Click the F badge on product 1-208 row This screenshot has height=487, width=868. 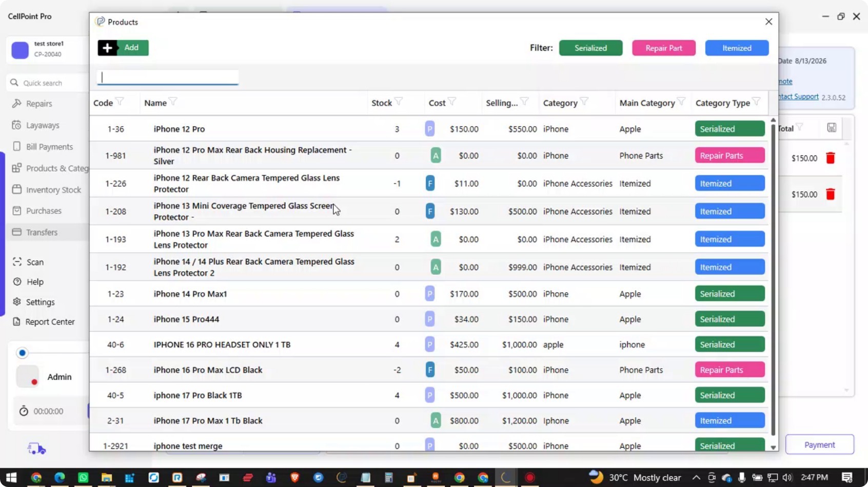coord(430,211)
